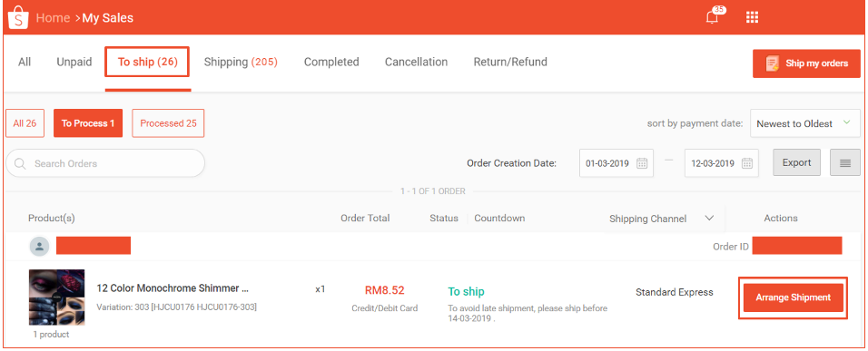Screen dimensions: 868x351
Task: Open the eyeshadow product thumbnail
Action: click(x=56, y=297)
